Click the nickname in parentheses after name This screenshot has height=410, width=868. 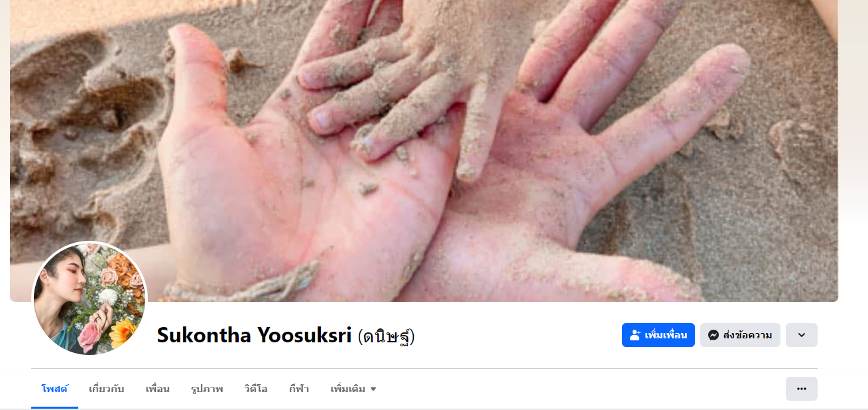(386, 336)
